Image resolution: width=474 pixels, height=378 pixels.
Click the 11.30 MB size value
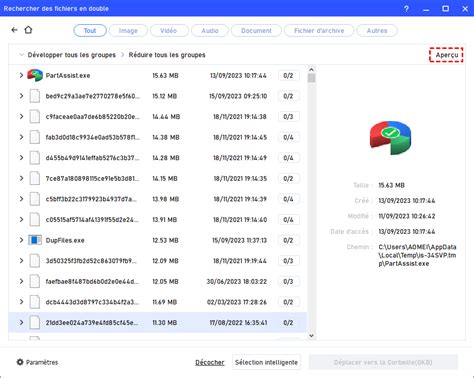click(x=165, y=323)
